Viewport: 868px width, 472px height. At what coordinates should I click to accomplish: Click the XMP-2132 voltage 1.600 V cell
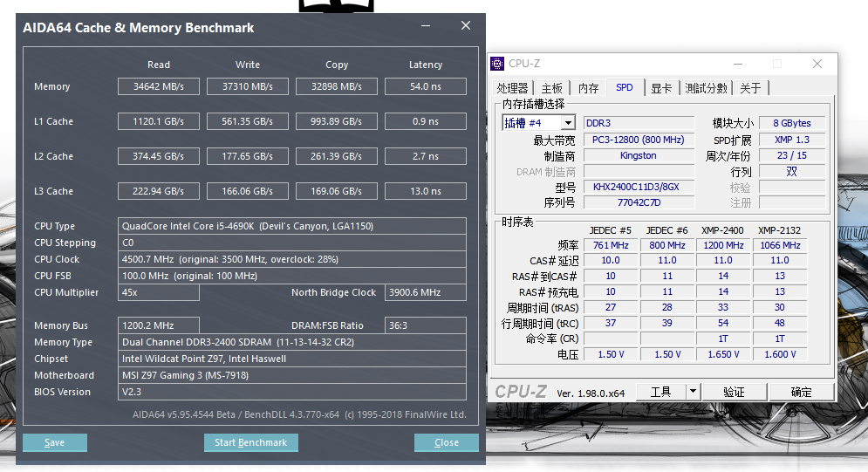pos(780,354)
